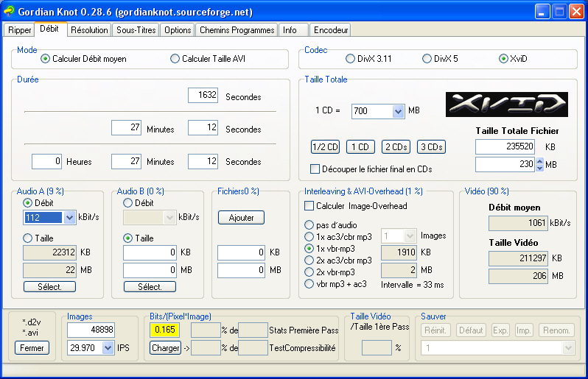Choose the DivX 5 codec option
588x379 pixels.
pyautogui.click(x=427, y=59)
